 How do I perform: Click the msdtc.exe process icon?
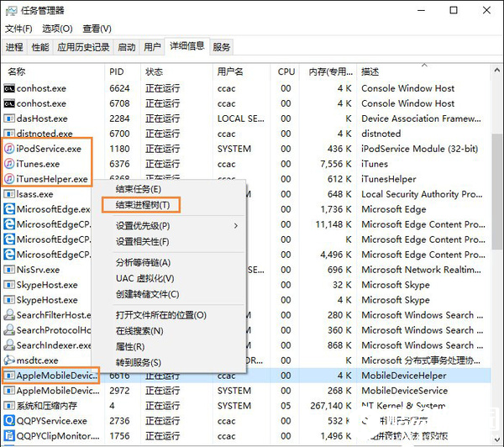9,360
